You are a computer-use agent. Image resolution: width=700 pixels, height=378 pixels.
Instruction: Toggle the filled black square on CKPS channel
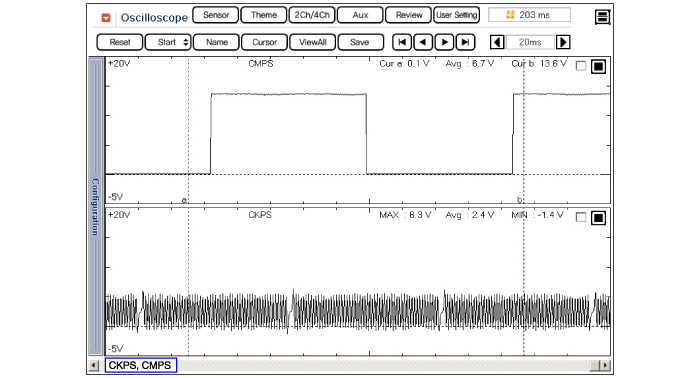(598, 217)
